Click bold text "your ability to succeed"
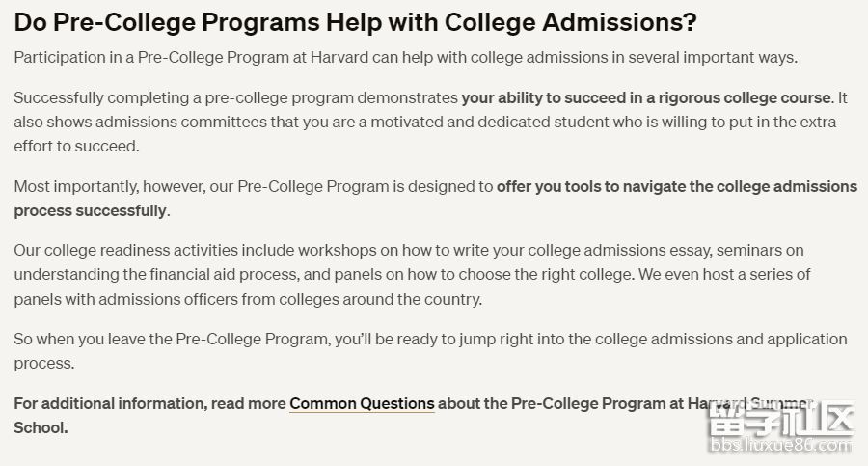 tap(550, 97)
